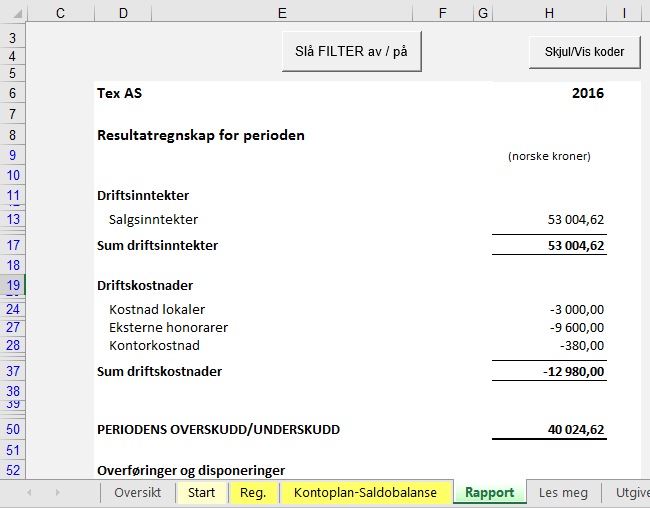This screenshot has height=508, width=650.
Task: Select the 'Eksterne honorarer' label cell
Action: coord(168,327)
